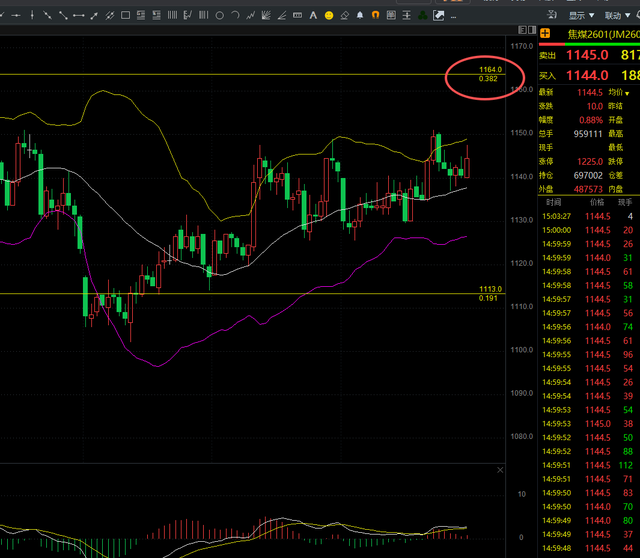Select the vertical line drawing tool
Screen dimensions: 640x558
coord(32,16)
